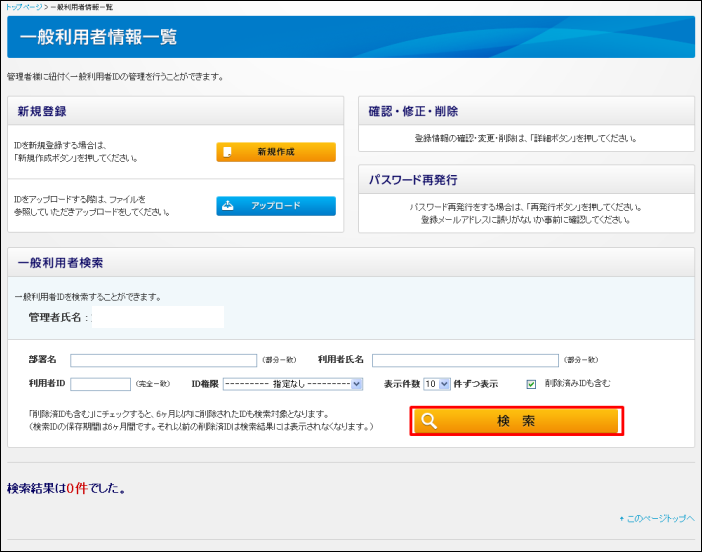Toggle the 削除済みIDも含む checkbox
The height and width of the screenshot is (552, 702).
(531, 383)
